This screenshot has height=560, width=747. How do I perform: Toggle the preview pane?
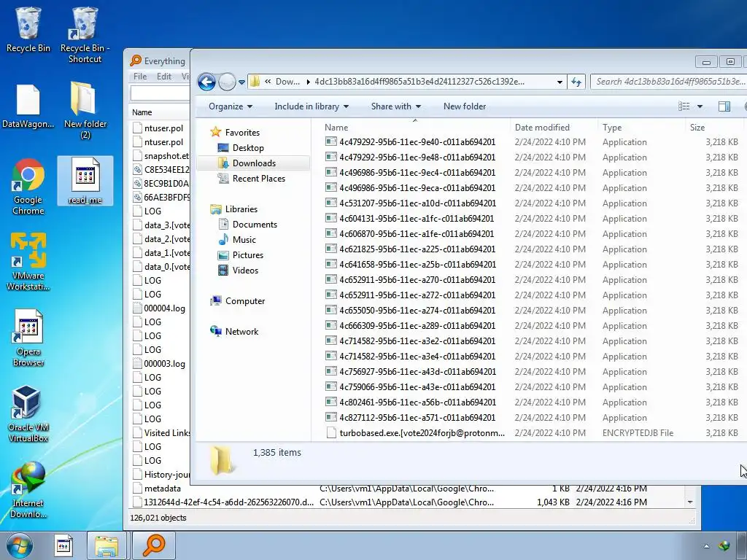point(724,106)
